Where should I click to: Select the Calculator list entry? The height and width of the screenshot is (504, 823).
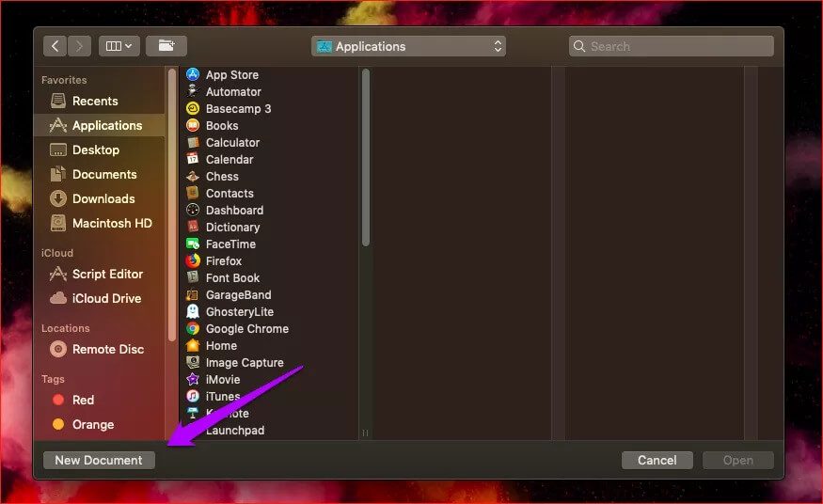(269, 142)
